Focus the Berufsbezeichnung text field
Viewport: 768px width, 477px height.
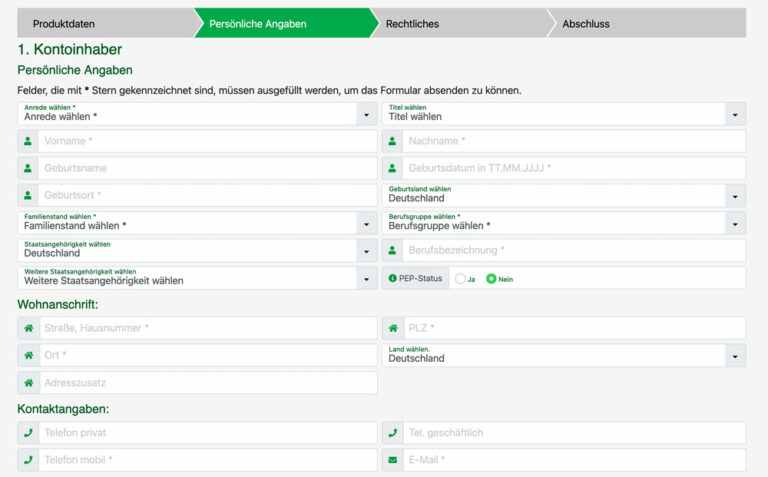point(573,250)
